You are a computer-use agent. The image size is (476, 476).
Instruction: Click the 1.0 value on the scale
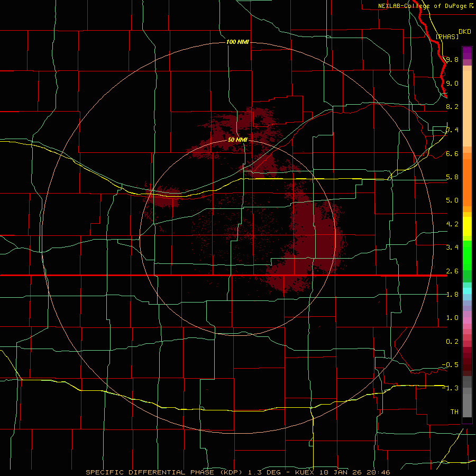pos(452,318)
